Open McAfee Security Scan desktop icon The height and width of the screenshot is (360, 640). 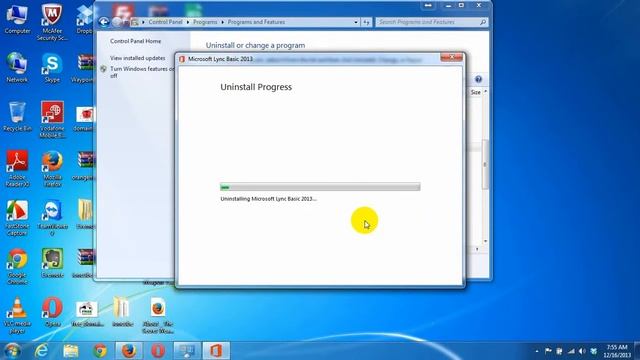tap(52, 22)
